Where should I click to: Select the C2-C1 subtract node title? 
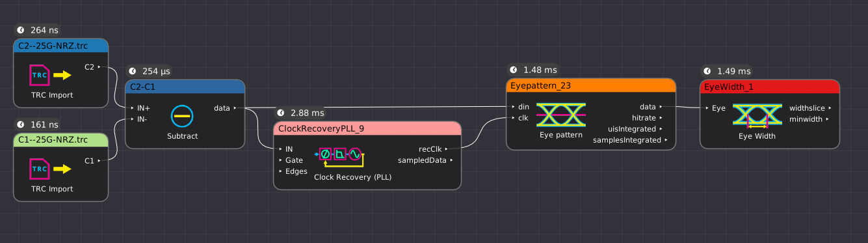(x=185, y=87)
